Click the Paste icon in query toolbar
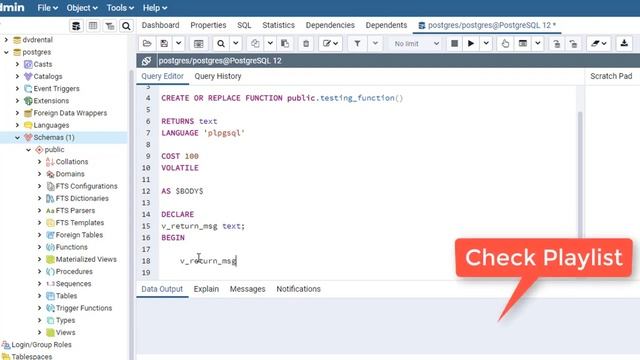 point(285,43)
